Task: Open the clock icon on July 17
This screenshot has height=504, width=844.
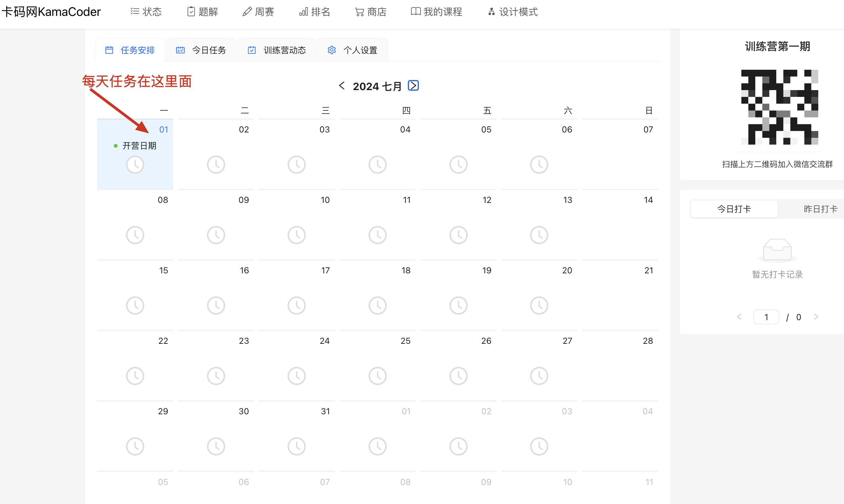Action: click(x=297, y=306)
